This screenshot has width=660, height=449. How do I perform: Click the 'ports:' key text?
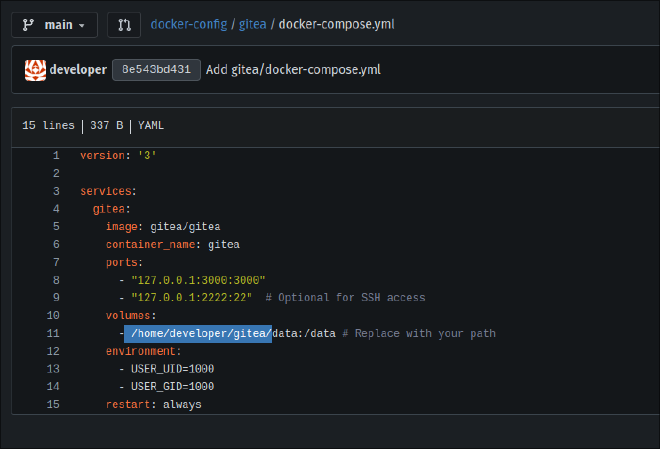(122, 262)
